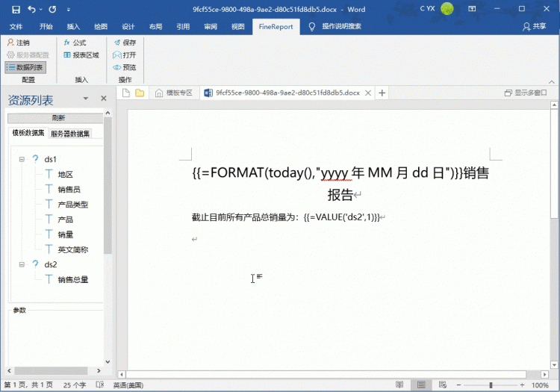Open the user account avatar
This screenshot has width=560, height=392.
pyautogui.click(x=447, y=9)
